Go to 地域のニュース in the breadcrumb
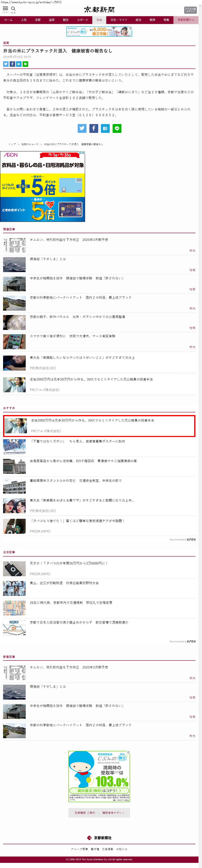Image resolution: width=202 pixels, height=868 pixels. coord(30,144)
